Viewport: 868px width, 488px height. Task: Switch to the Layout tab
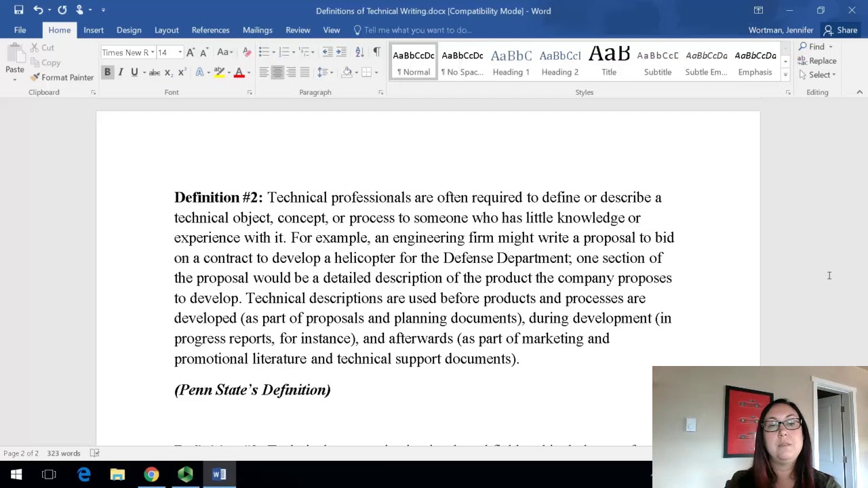[x=166, y=30]
